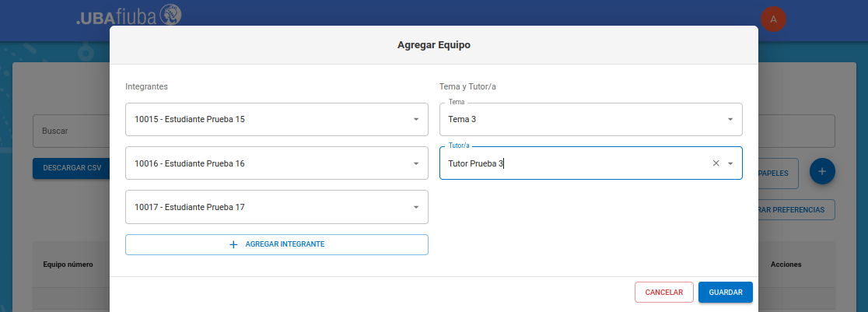The width and height of the screenshot is (868, 312).
Task: Expand the Estudiante Prueba 16 dropdown arrow
Action: (415, 163)
